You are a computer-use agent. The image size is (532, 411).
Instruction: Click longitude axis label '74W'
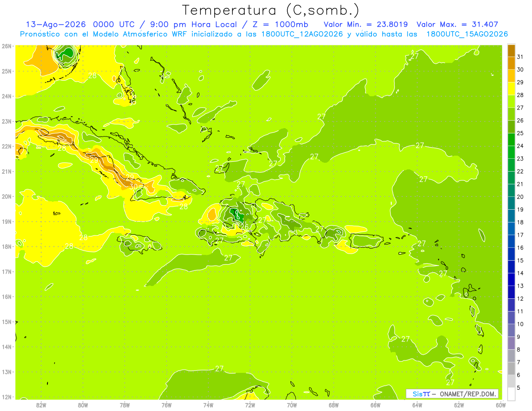[208, 405]
